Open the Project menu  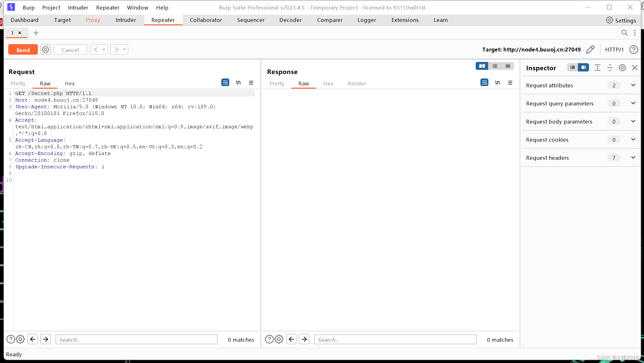[x=51, y=8]
